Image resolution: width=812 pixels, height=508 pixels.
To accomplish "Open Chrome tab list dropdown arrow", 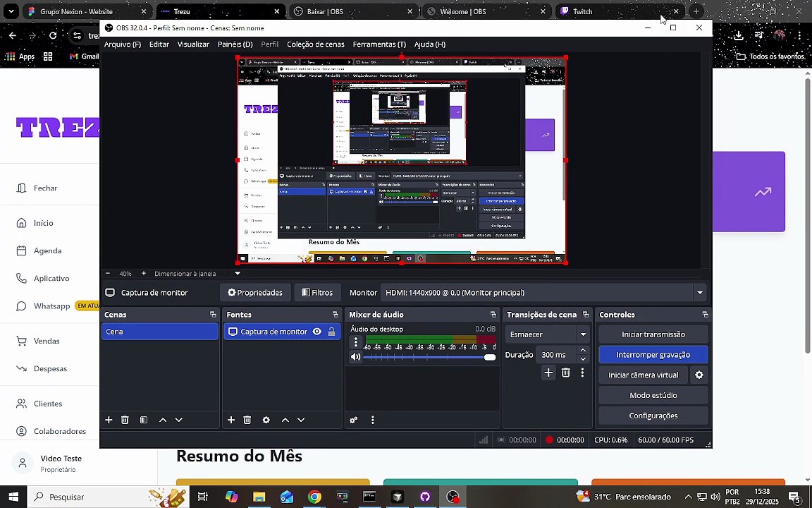I will (11, 11).
